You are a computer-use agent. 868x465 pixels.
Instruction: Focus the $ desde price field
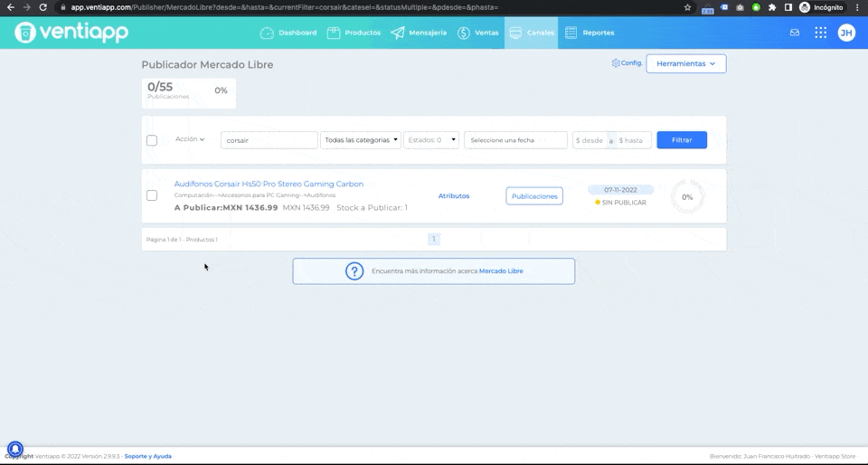pos(590,140)
